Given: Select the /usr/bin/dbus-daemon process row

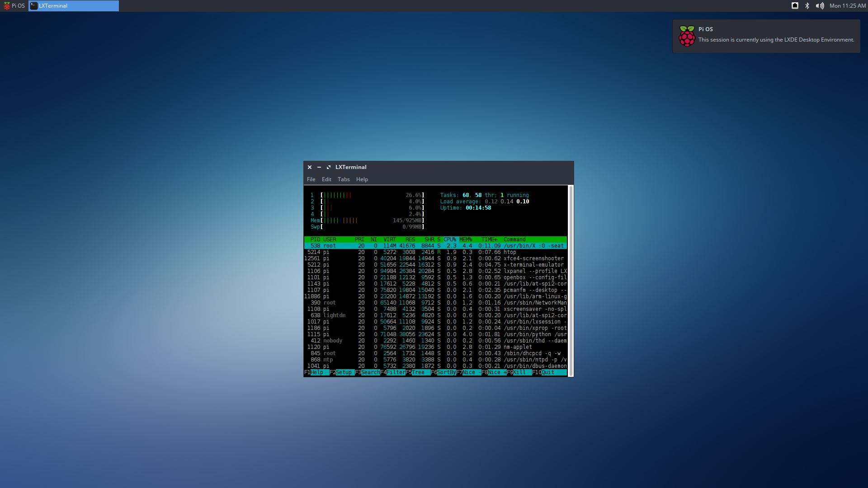Looking at the screenshot, I should [435, 366].
